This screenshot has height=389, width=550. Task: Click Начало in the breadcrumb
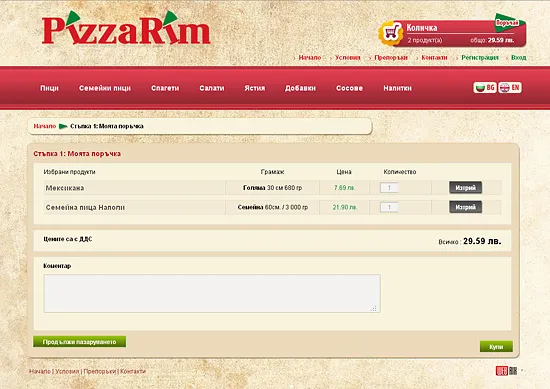pos(45,126)
